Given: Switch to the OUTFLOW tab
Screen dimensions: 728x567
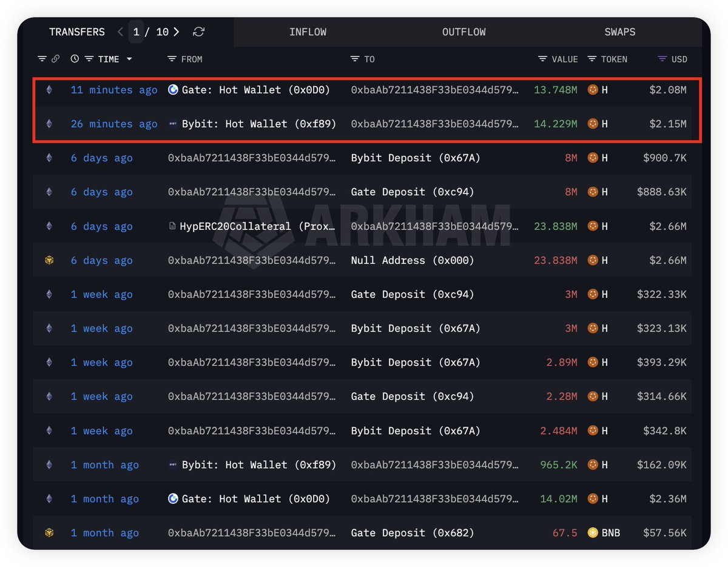Looking at the screenshot, I should 463,32.
